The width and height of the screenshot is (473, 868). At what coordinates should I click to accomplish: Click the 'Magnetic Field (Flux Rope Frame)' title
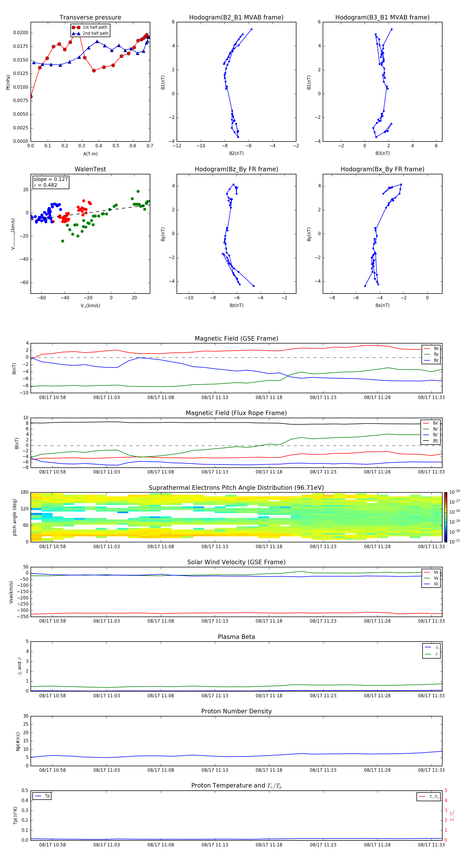[236, 413]
